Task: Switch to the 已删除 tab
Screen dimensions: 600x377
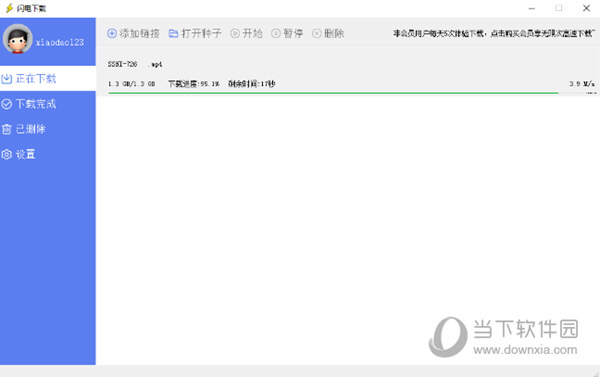Action: click(48, 129)
